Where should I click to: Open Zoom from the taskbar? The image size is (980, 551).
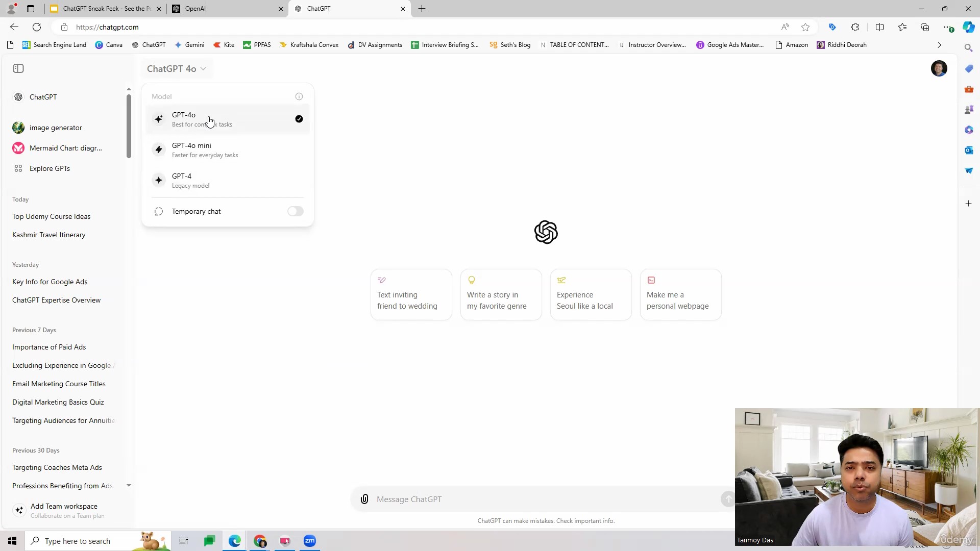click(310, 541)
